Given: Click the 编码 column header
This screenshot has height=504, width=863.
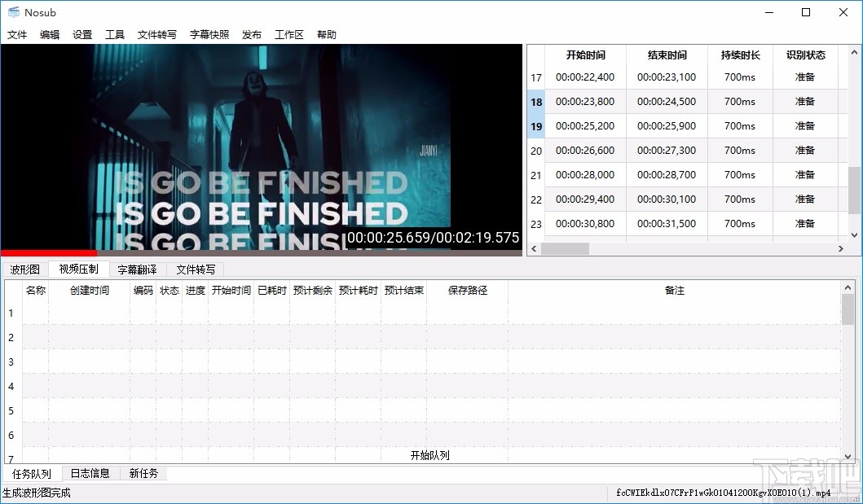Looking at the screenshot, I should coord(143,290).
